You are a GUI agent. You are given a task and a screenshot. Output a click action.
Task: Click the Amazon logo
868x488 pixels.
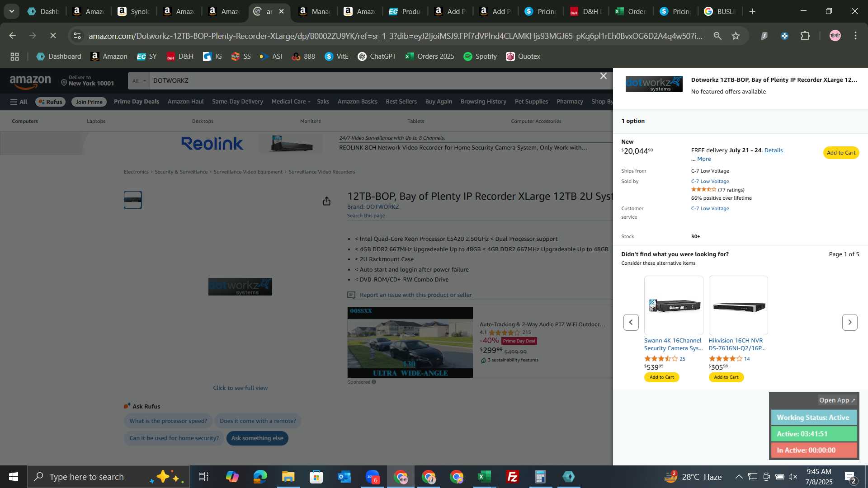click(30, 82)
